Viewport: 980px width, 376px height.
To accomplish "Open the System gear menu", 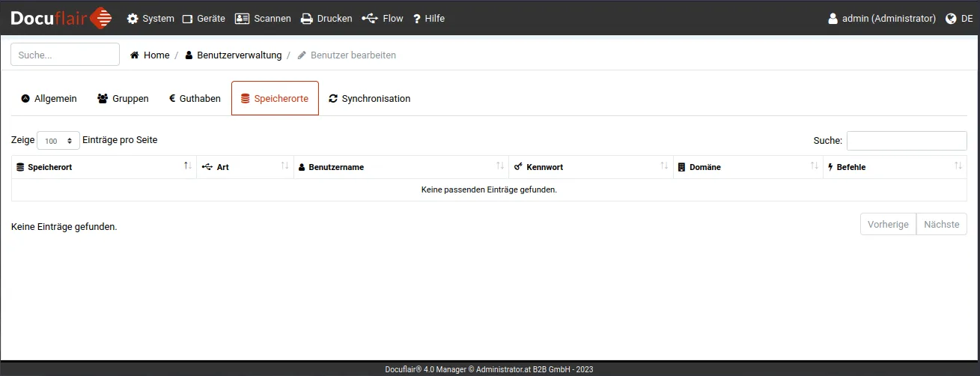I will 150,19.
